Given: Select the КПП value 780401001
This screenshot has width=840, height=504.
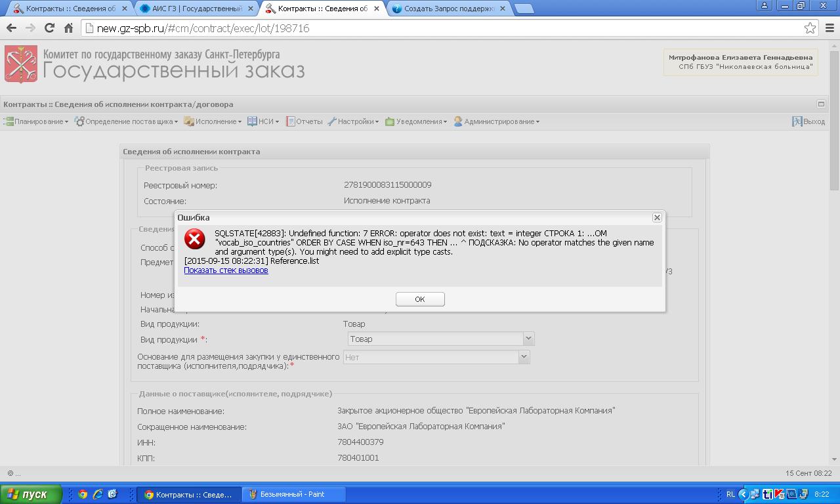Looking at the screenshot, I should (x=358, y=458).
